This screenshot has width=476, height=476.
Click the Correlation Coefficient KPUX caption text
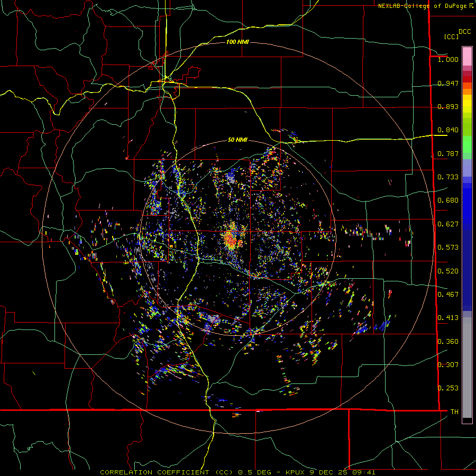coord(237,472)
